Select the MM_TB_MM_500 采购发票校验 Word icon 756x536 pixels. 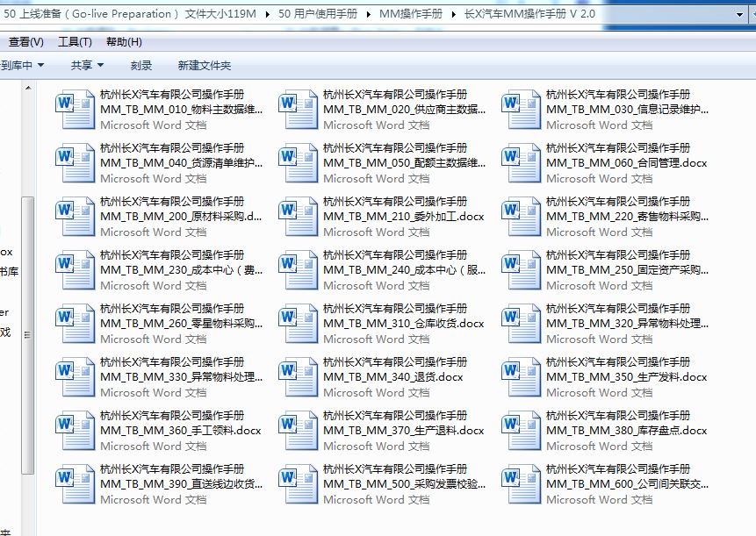298,483
